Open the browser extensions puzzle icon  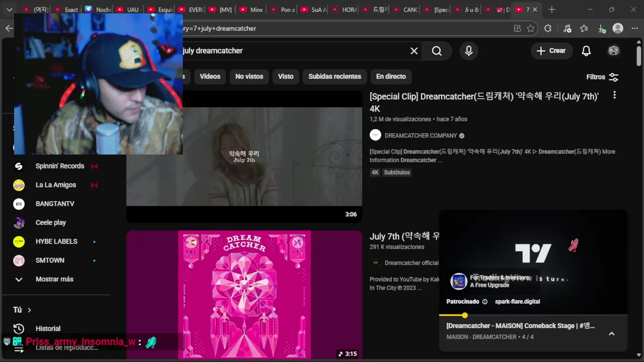[x=548, y=29]
